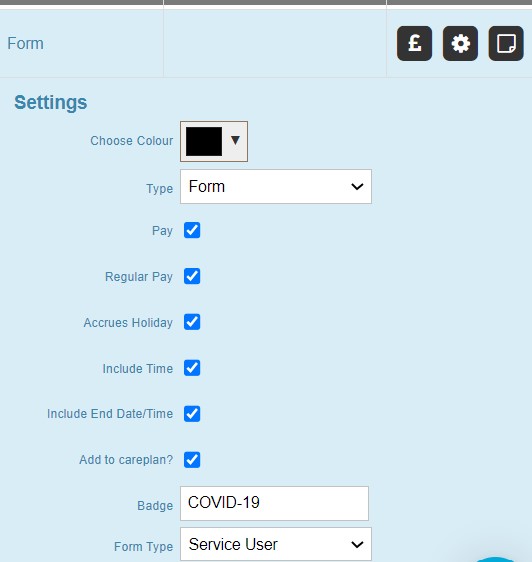Screen dimensions: 532x562
Task: Click the Badge field containing COVID-19
Action: [274, 503]
